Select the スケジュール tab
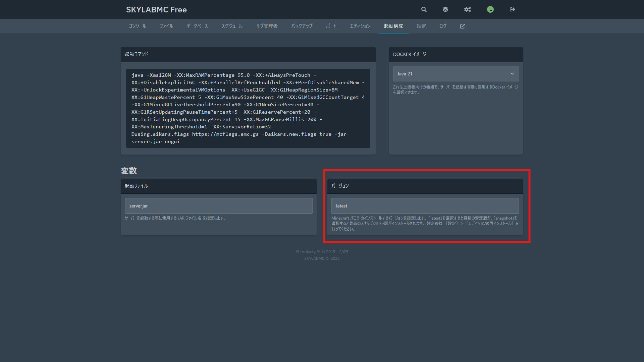Viewport: 644px width, 362px height. [x=232, y=26]
